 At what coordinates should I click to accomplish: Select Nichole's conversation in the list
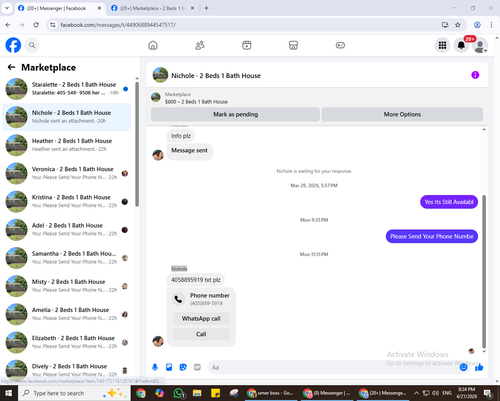(67, 117)
